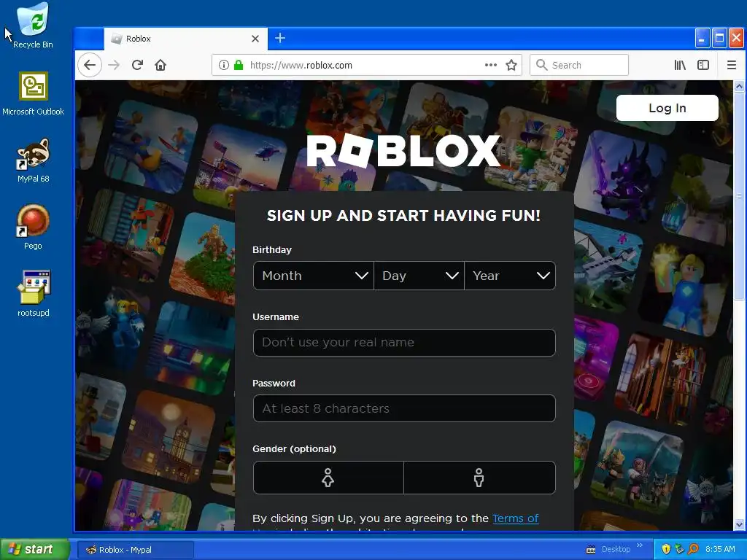Viewport: 747px width, 560px height.
Task: Select the Microsoft Outlook desktop icon
Action: click(33, 93)
